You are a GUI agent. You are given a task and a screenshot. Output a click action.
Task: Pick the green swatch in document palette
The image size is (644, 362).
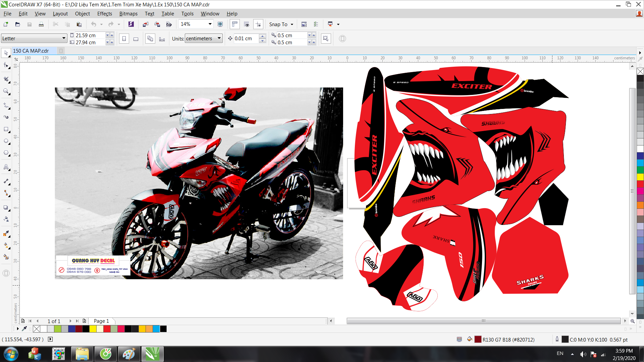58,329
